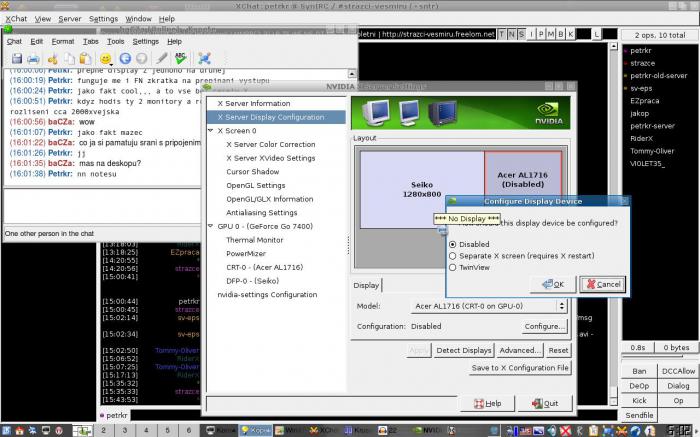Open the XChat taskbar entry
This screenshot has width=700, height=437.
324,431
